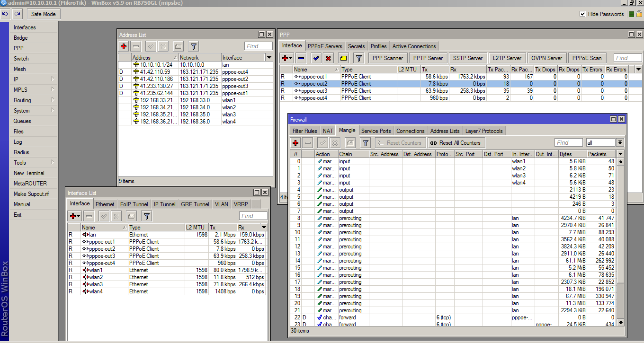Click the Find input field in Firewall window

pos(568,142)
